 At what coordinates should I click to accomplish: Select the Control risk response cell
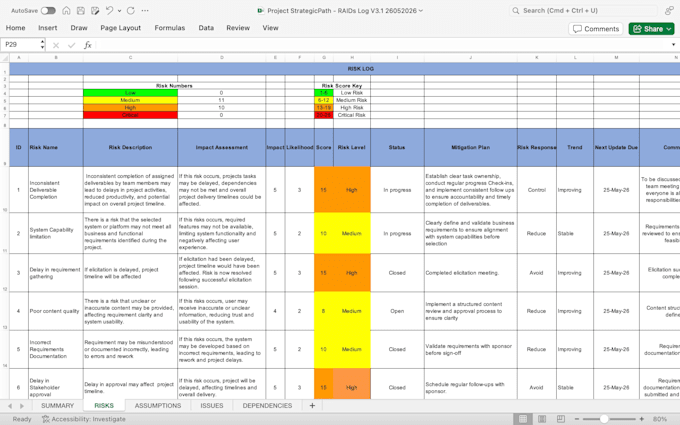point(536,190)
